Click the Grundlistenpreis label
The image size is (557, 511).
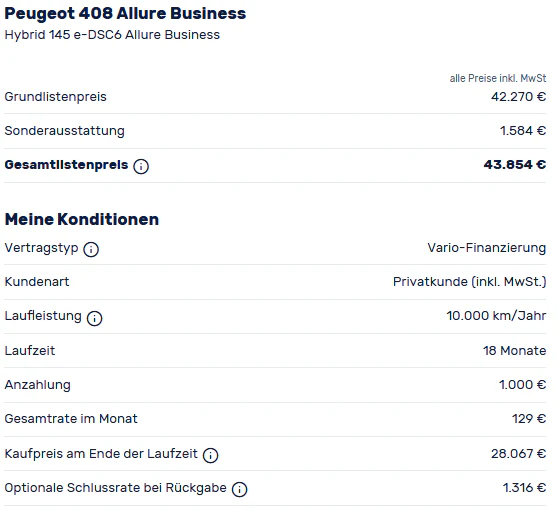[x=55, y=97]
